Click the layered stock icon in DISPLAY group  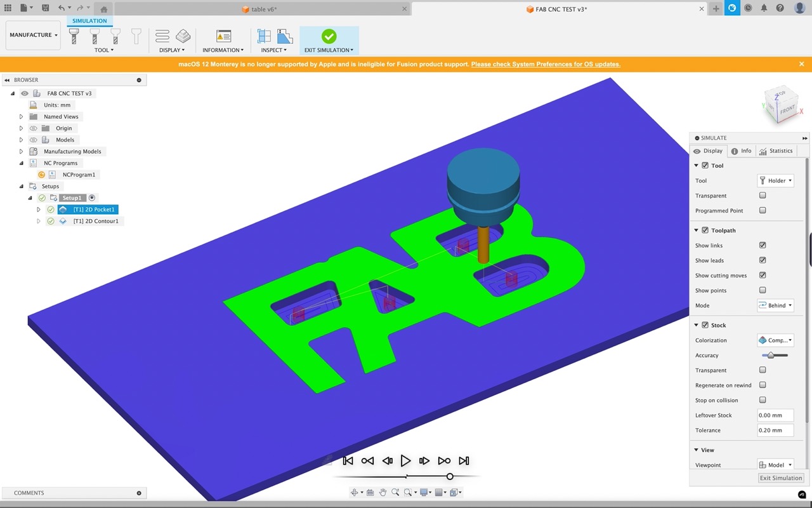coord(183,36)
